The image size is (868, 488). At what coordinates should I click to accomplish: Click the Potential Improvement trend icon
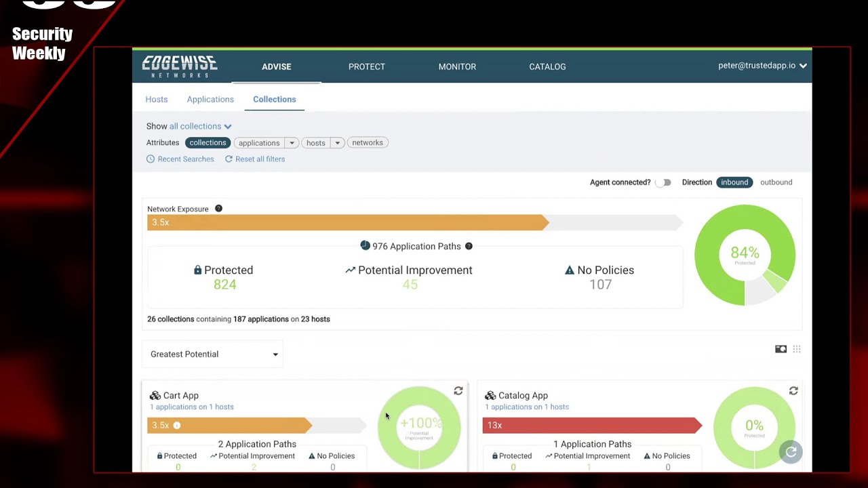point(350,270)
